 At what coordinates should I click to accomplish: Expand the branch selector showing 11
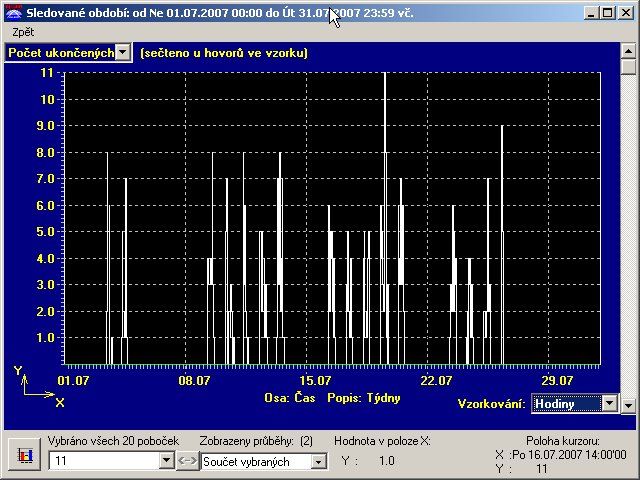tap(166, 461)
